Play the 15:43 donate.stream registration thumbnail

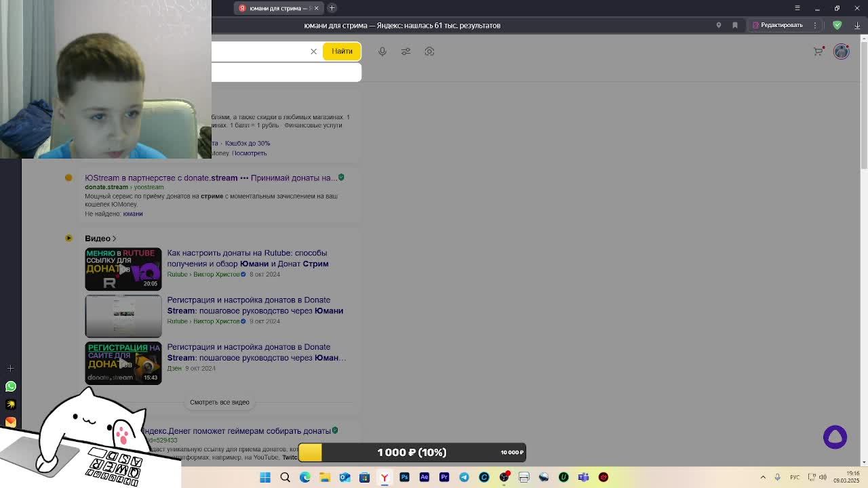click(x=123, y=363)
